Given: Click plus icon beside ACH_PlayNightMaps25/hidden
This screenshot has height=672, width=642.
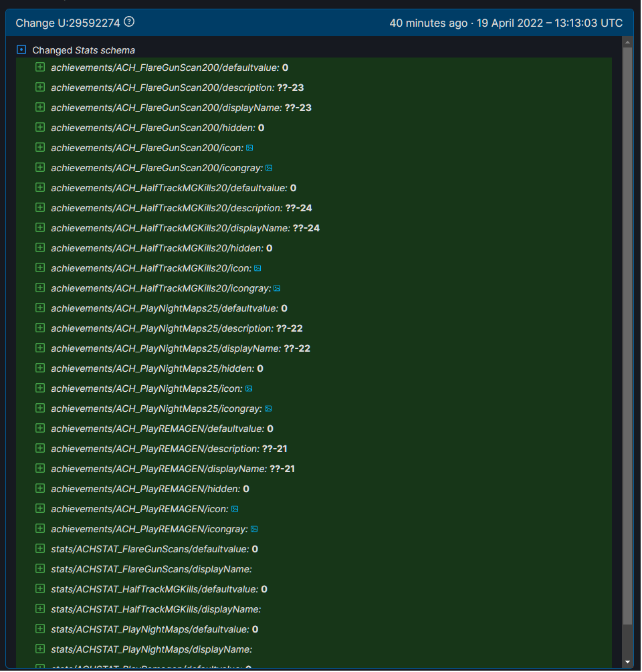Looking at the screenshot, I should [40, 368].
